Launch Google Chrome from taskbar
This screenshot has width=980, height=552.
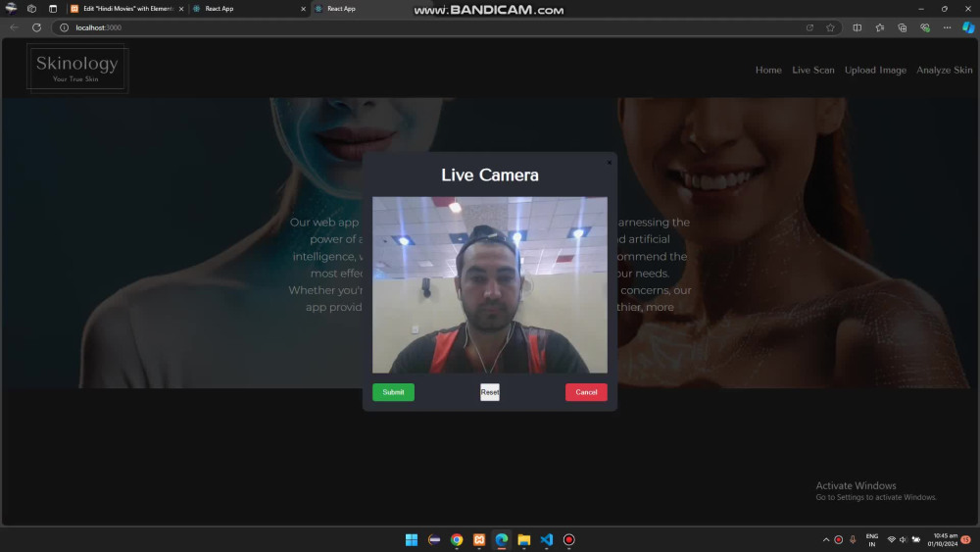point(457,539)
